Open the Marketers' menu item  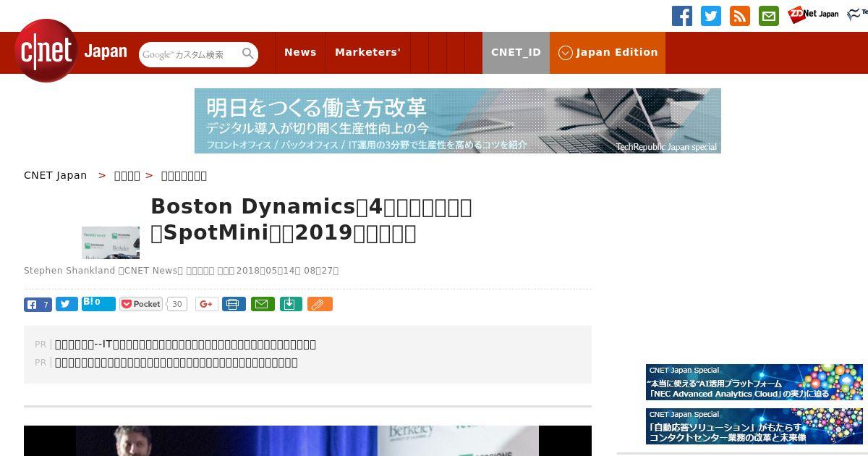point(367,52)
